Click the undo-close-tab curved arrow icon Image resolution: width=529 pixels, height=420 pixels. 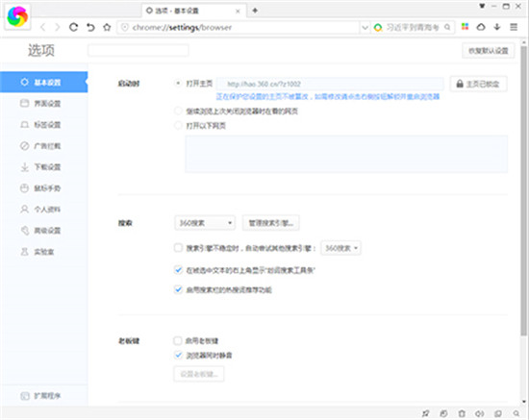(90, 27)
